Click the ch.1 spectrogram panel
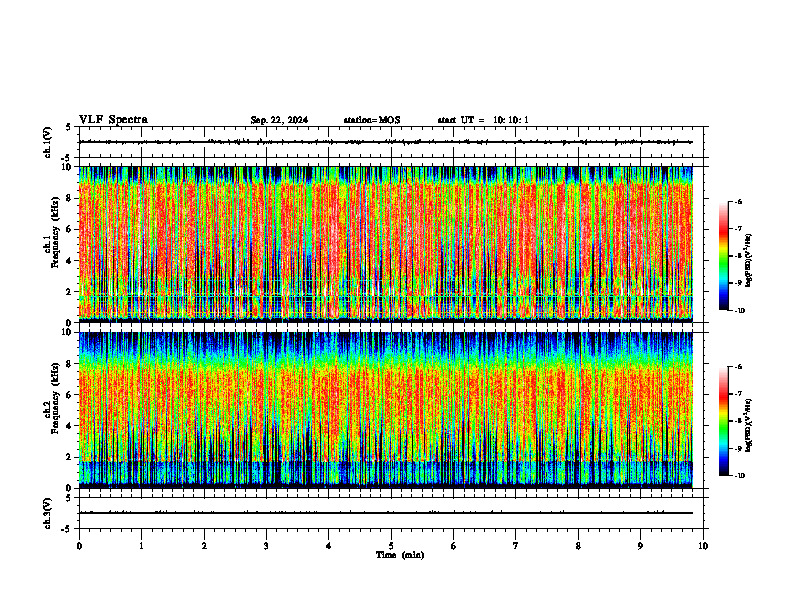 coord(386,243)
